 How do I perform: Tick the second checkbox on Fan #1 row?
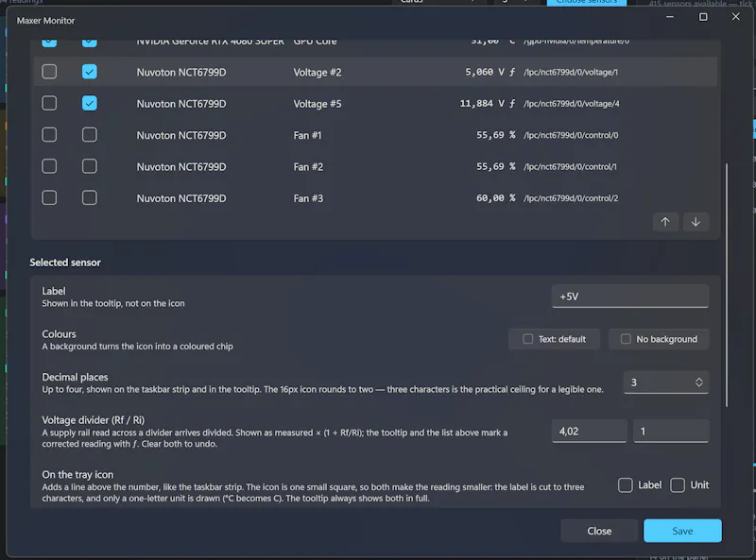[89, 135]
